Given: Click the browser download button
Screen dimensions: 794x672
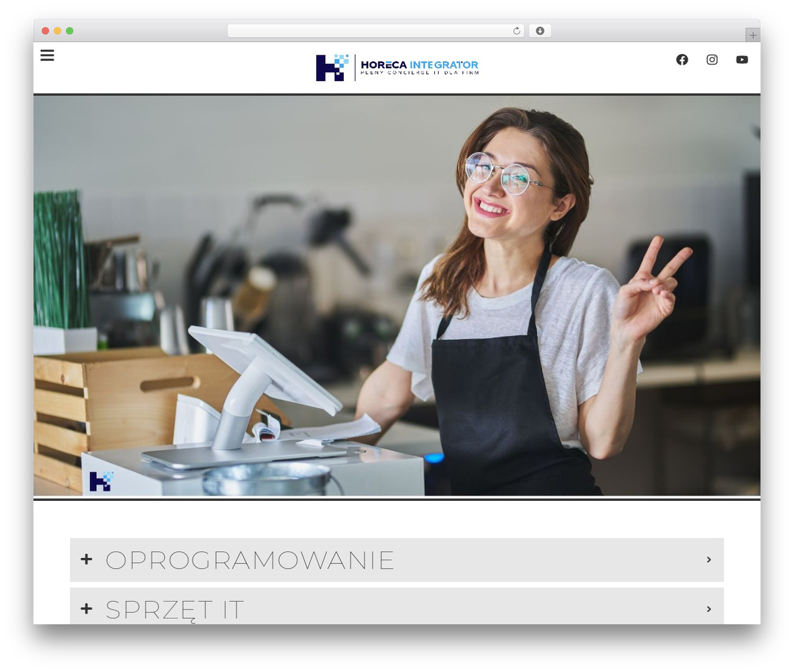Looking at the screenshot, I should [x=540, y=31].
